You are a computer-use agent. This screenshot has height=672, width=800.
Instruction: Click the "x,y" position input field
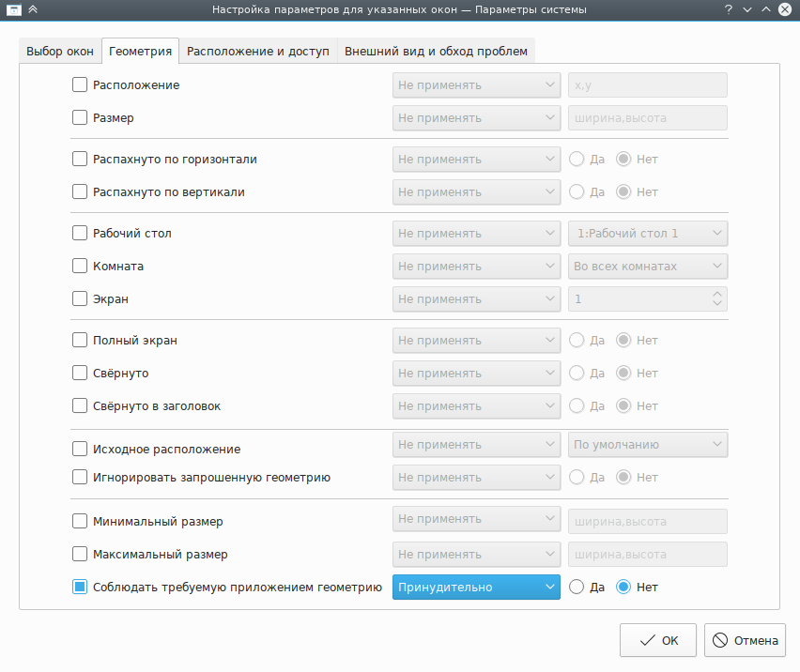click(648, 85)
